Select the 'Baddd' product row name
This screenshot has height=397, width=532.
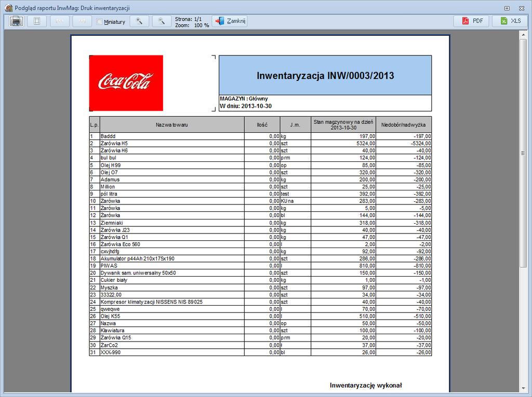pos(108,136)
